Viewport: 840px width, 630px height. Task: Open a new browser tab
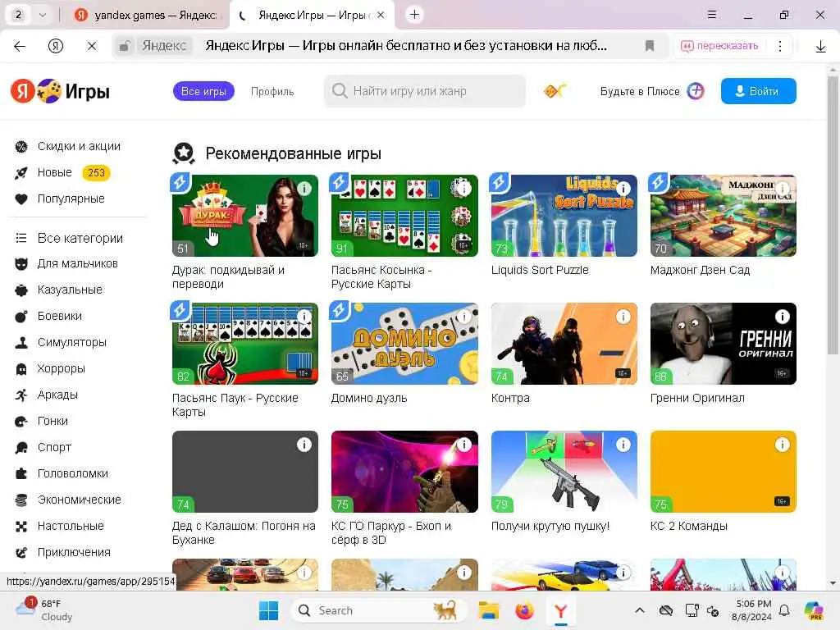(x=414, y=15)
